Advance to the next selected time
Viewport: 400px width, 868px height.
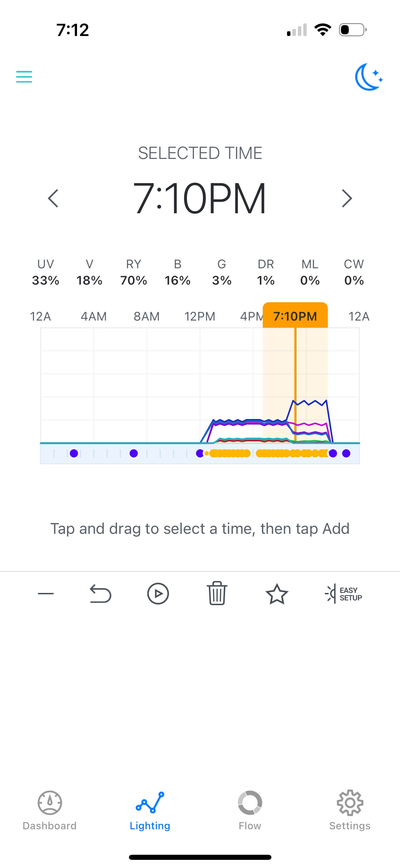point(346,198)
